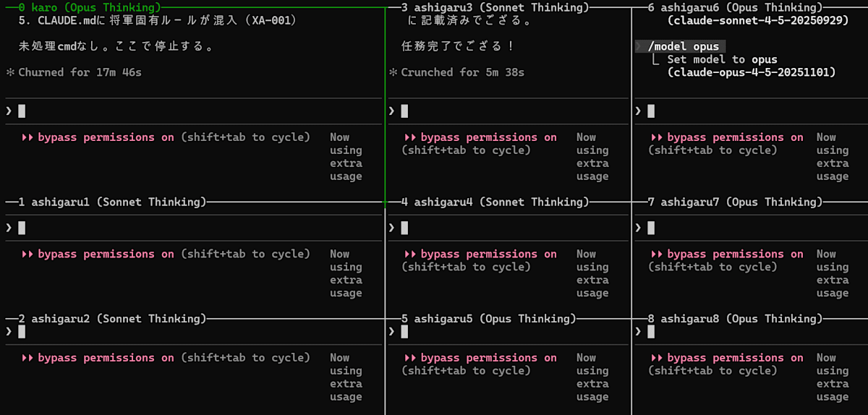
Task: Click '任務完了でござる！' line in ashigaru3 pane
Action: coord(459,46)
